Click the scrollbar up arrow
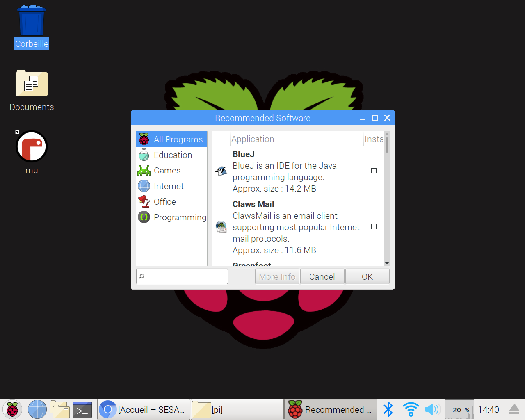The image size is (525, 420). [x=387, y=134]
